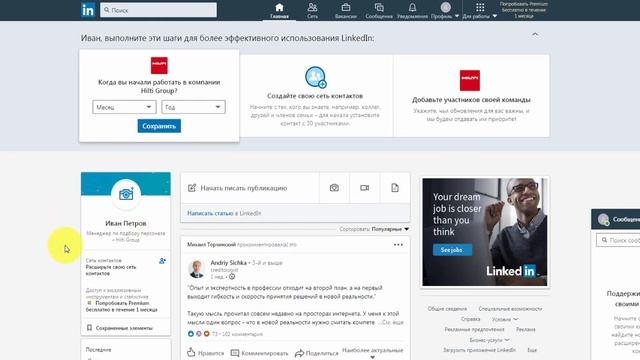Open Расширьте свою сеть контактов link

pos(111,270)
